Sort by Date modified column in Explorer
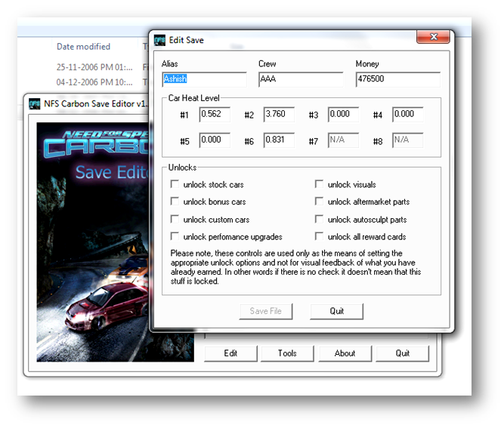This screenshot has height=428, width=504. click(83, 47)
